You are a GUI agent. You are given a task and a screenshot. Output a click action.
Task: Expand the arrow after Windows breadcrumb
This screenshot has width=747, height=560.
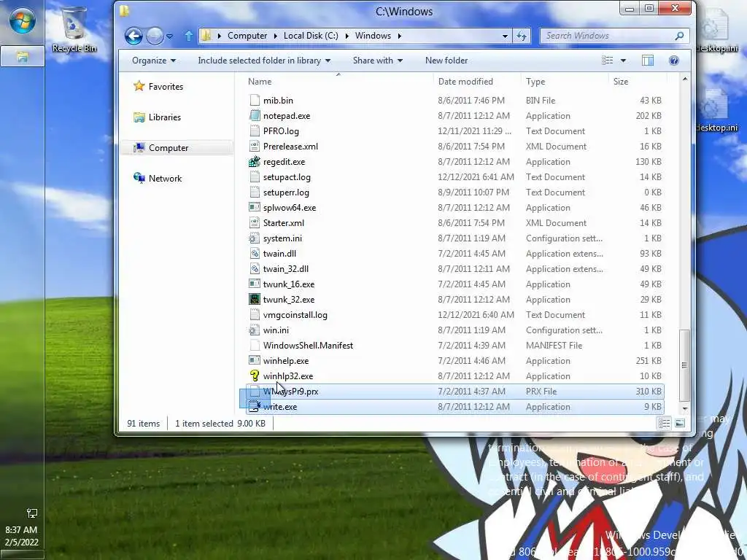(399, 36)
